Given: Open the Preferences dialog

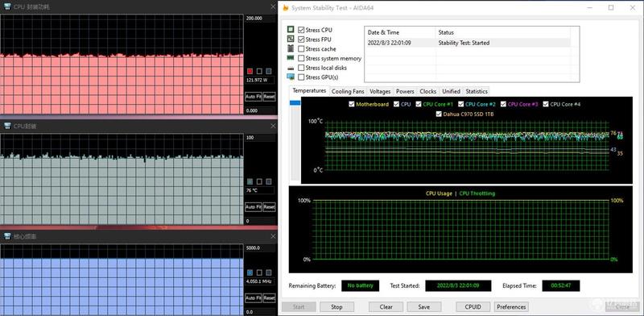Looking at the screenshot, I should pyautogui.click(x=511, y=306).
